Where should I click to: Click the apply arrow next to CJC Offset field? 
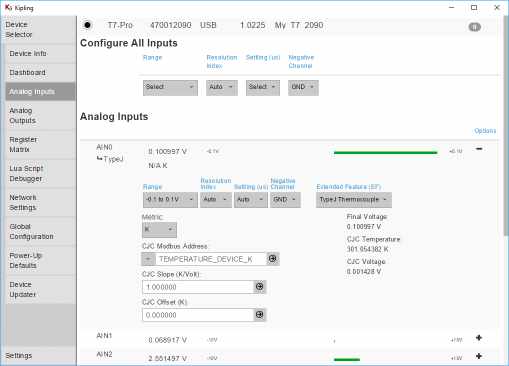(259, 315)
